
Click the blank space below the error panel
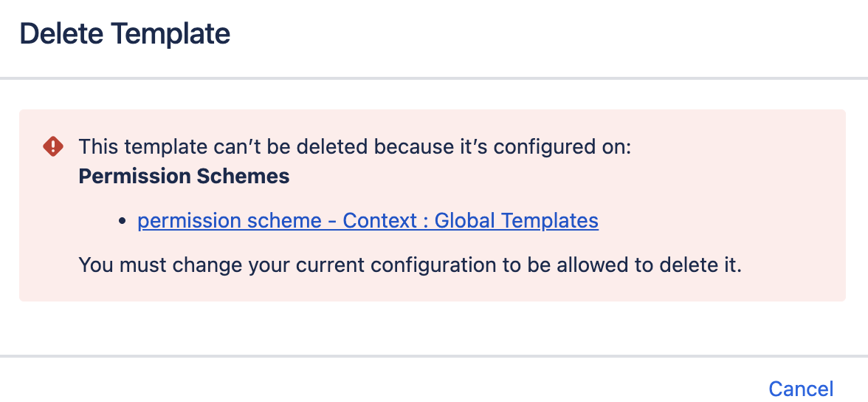click(x=434, y=327)
